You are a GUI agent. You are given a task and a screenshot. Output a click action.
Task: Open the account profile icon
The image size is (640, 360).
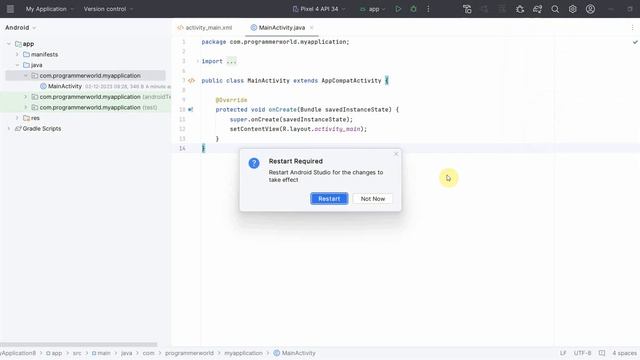(590, 9)
